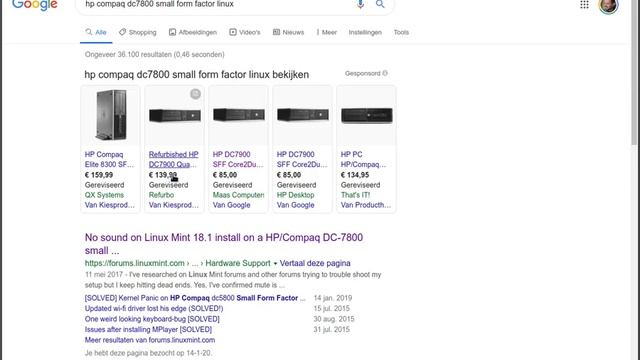
Task: Click Vertaal deze pagina link
Action: [315, 263]
